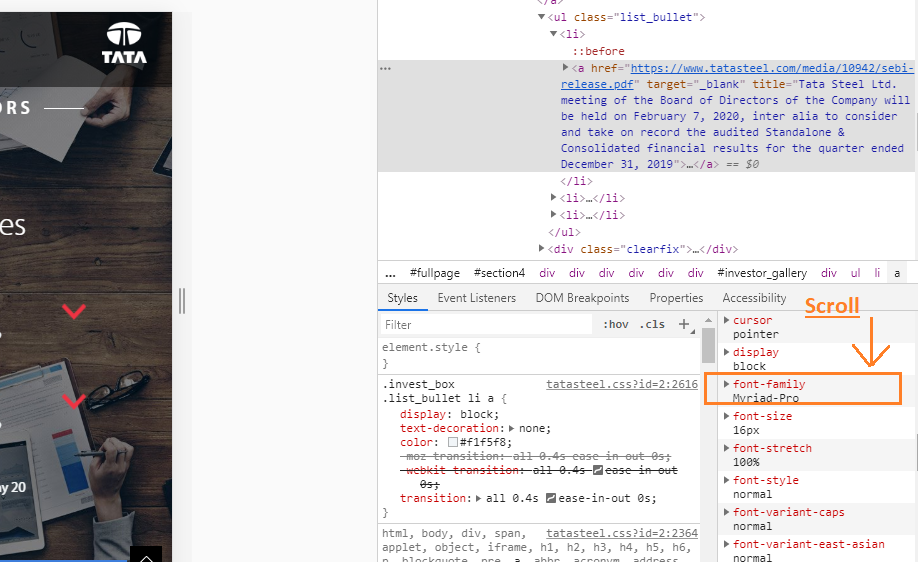Switch to the Styles tab
This screenshot has width=918, height=562.
402,298
